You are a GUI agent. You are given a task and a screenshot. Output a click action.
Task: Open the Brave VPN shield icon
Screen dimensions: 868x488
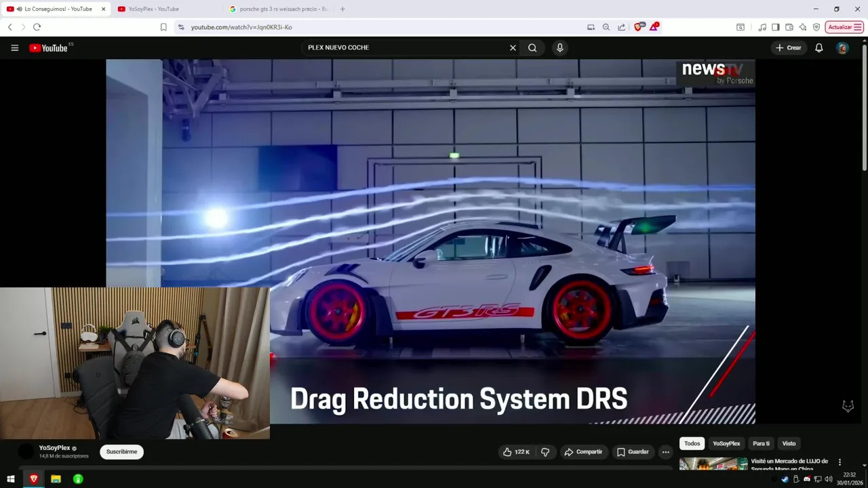coord(816,27)
